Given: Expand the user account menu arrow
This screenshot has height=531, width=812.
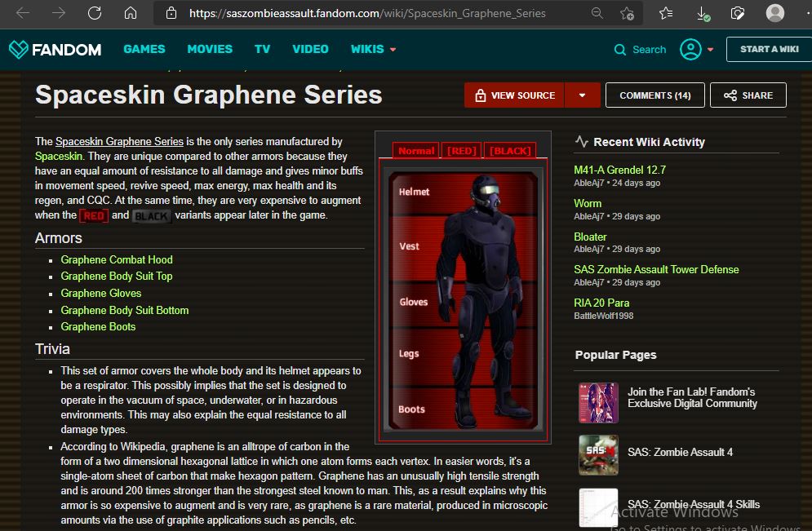Looking at the screenshot, I should [x=711, y=50].
